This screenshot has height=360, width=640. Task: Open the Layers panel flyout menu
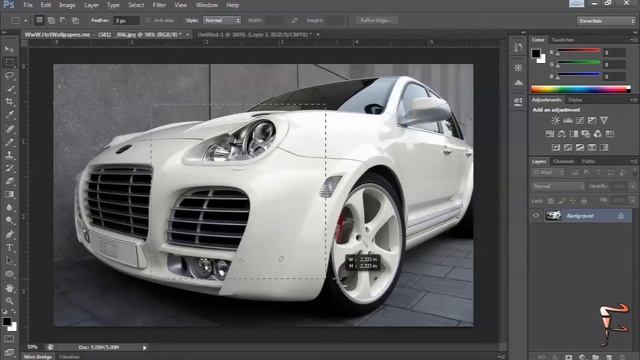(x=633, y=162)
